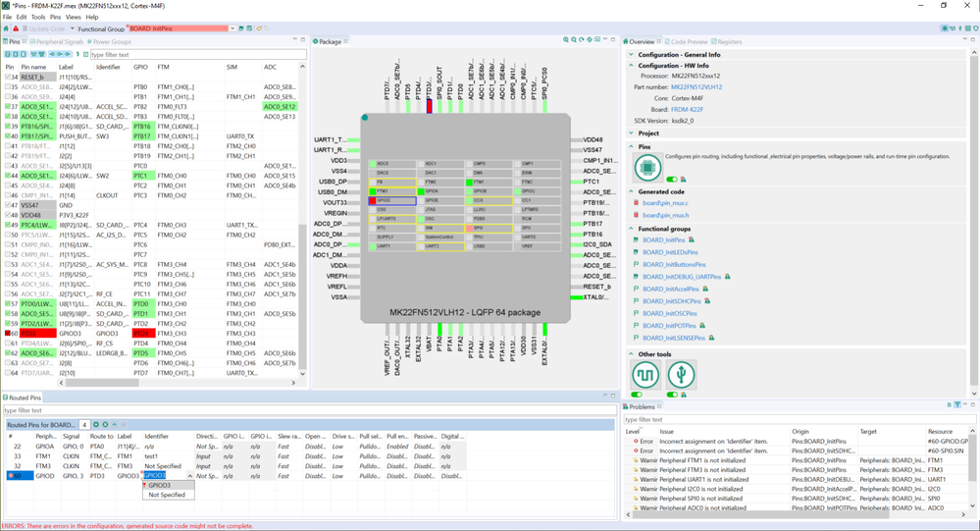
Task: Open the Pins tool chip icon
Action: (x=647, y=167)
